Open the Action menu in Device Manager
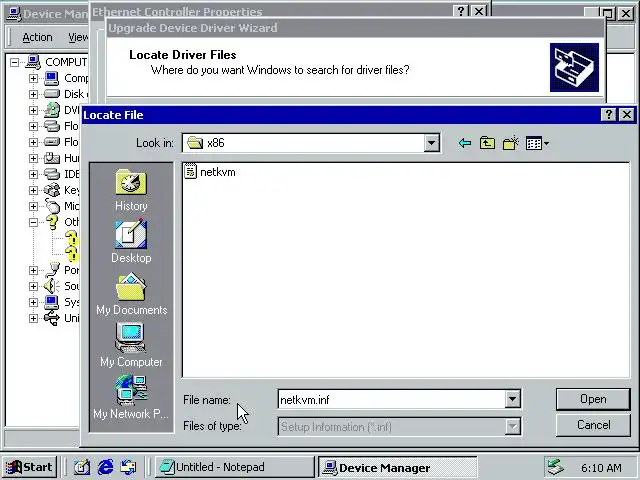640x480 pixels. tap(37, 38)
